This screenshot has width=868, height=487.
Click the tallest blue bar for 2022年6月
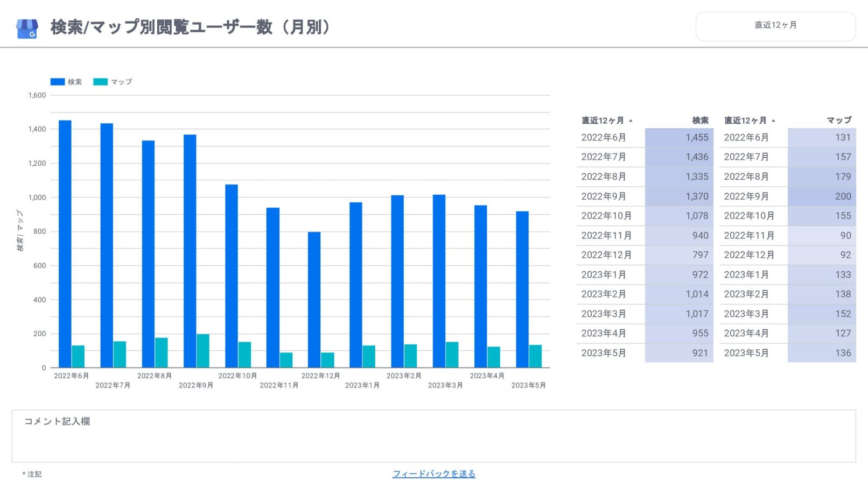tap(64, 242)
